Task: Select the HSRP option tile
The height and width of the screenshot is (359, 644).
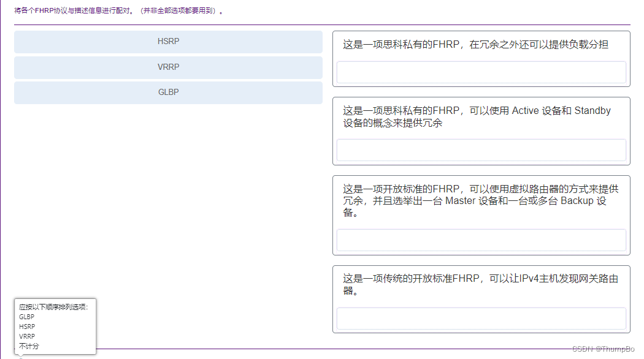Action: pyautogui.click(x=167, y=42)
